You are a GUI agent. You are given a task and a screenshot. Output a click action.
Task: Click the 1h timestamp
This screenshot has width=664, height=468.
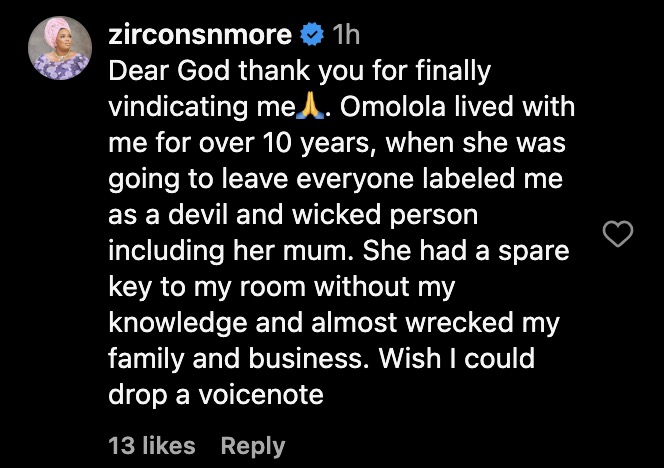click(345, 35)
